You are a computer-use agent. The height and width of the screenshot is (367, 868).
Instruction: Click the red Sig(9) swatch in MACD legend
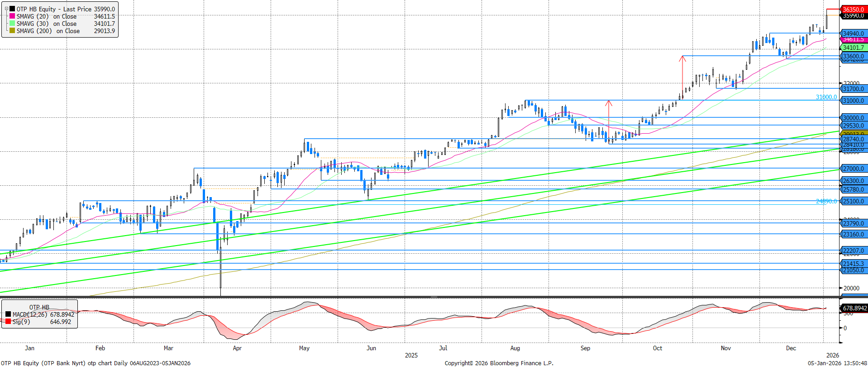click(x=8, y=322)
